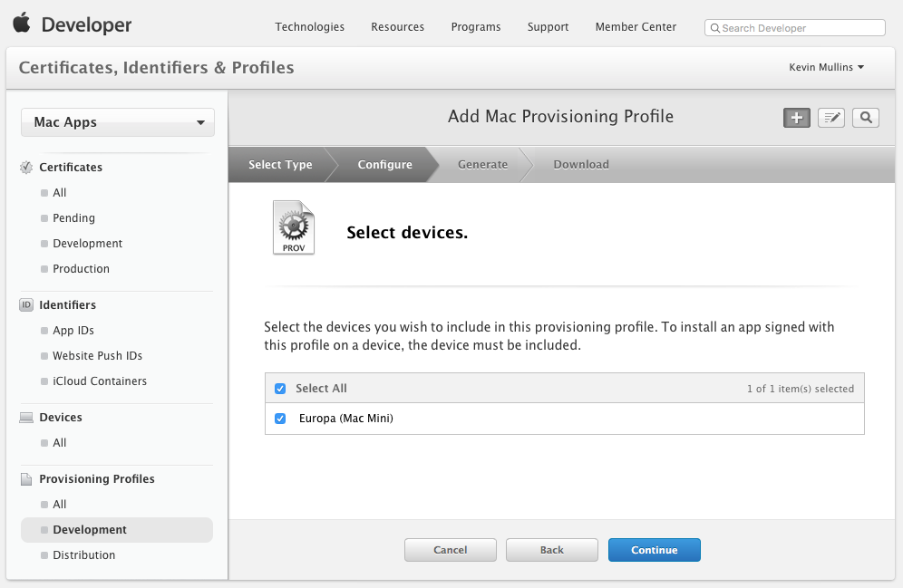Expand the Kevin Mullins account menu
Image resolution: width=903 pixels, height=588 pixels.
827,67
